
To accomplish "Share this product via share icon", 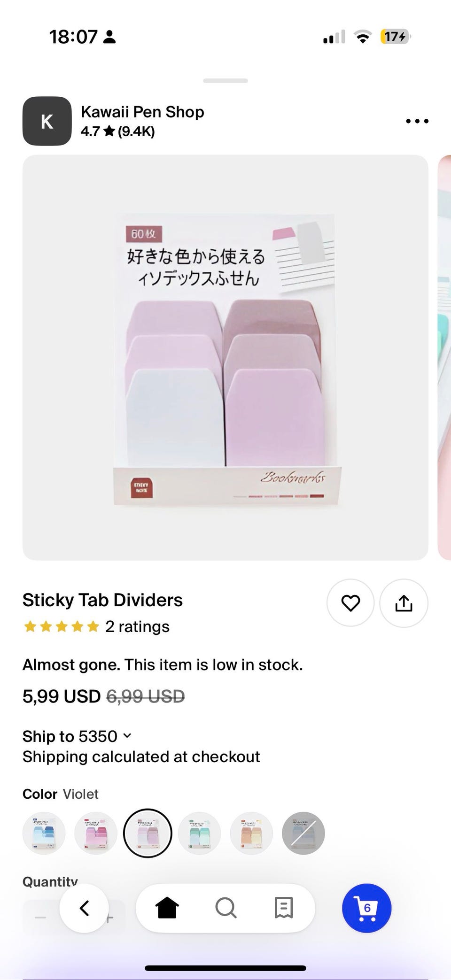I will (404, 603).
